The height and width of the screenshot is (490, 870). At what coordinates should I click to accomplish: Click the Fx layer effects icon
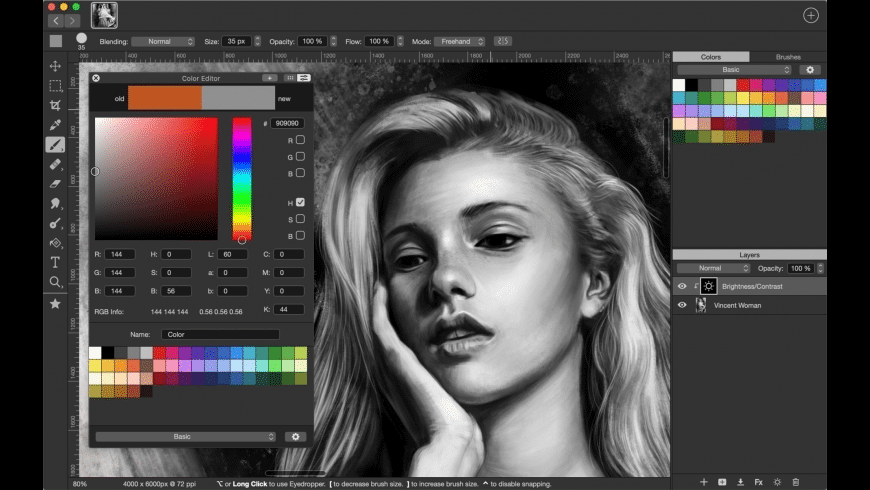tap(758, 482)
